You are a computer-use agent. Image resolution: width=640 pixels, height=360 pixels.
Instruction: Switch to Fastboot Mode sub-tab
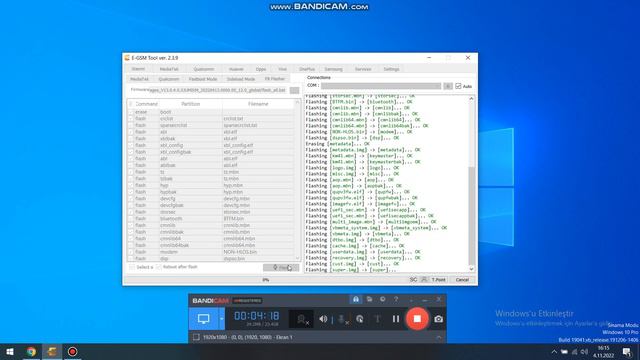click(x=203, y=79)
